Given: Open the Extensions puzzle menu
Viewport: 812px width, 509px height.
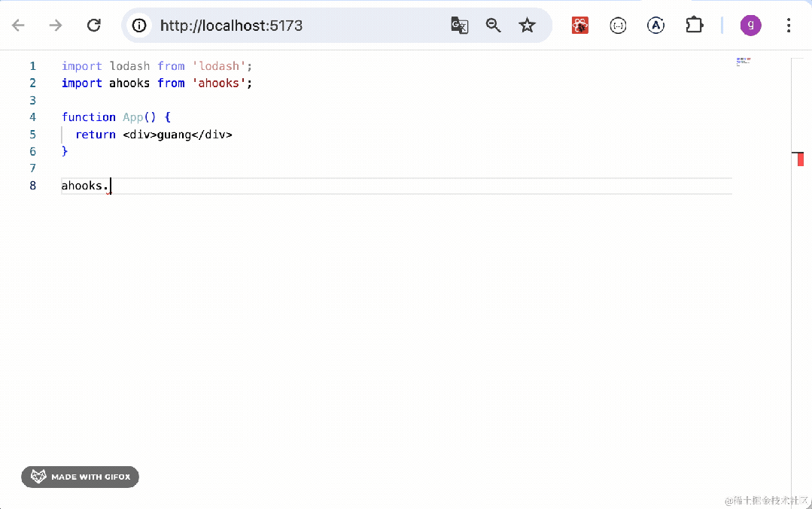Looking at the screenshot, I should [694, 26].
